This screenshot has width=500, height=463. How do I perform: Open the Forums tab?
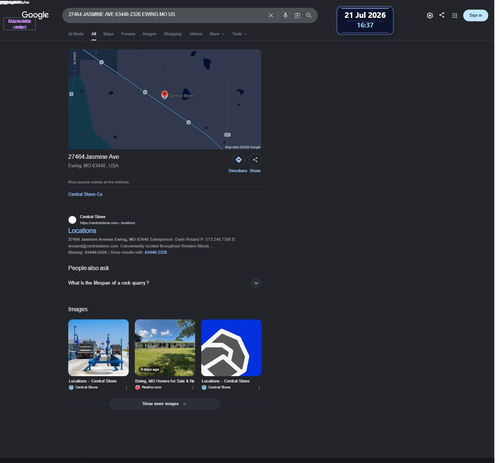point(128,34)
